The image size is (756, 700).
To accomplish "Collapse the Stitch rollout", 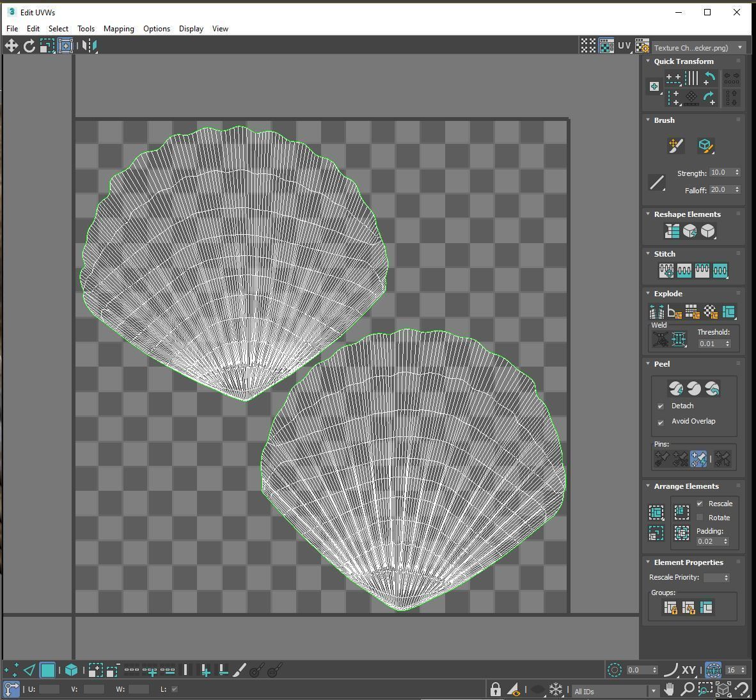I will pyautogui.click(x=648, y=253).
